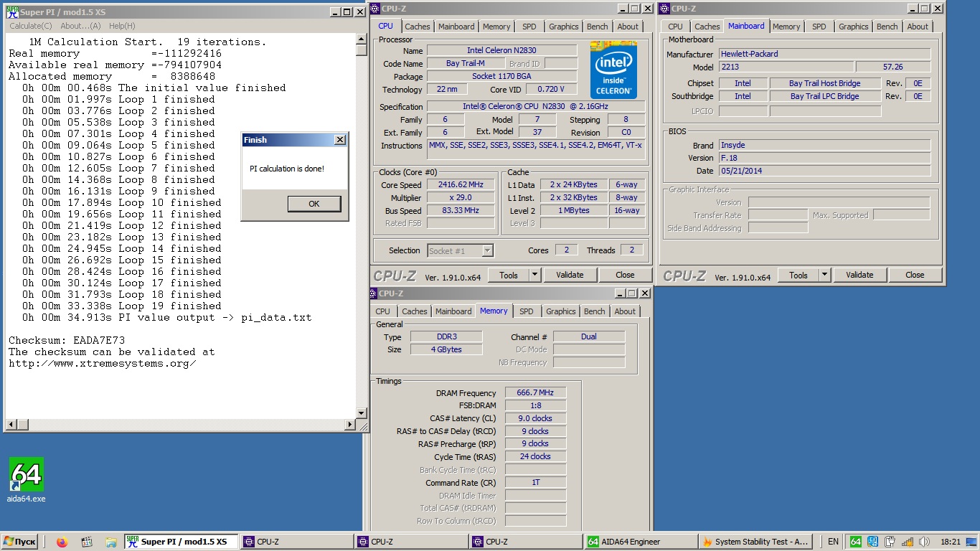The width and height of the screenshot is (980, 551).
Task: Open Bench tab in the Celeron CPU window
Action: pyautogui.click(x=598, y=27)
